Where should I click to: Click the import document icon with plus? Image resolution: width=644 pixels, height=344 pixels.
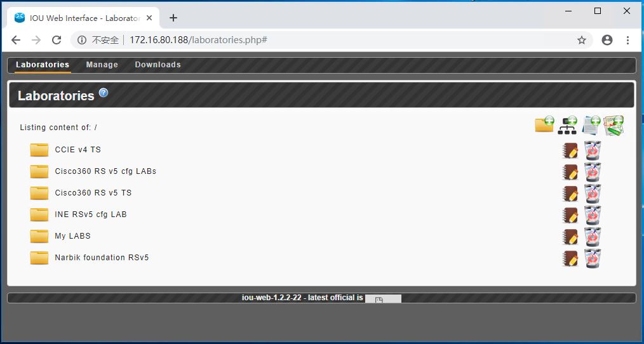591,125
